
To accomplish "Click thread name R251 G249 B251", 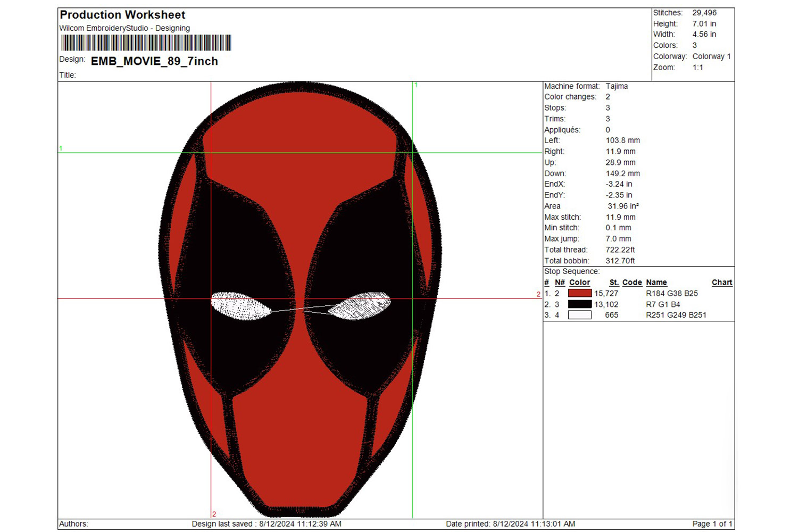I will click(x=676, y=315).
